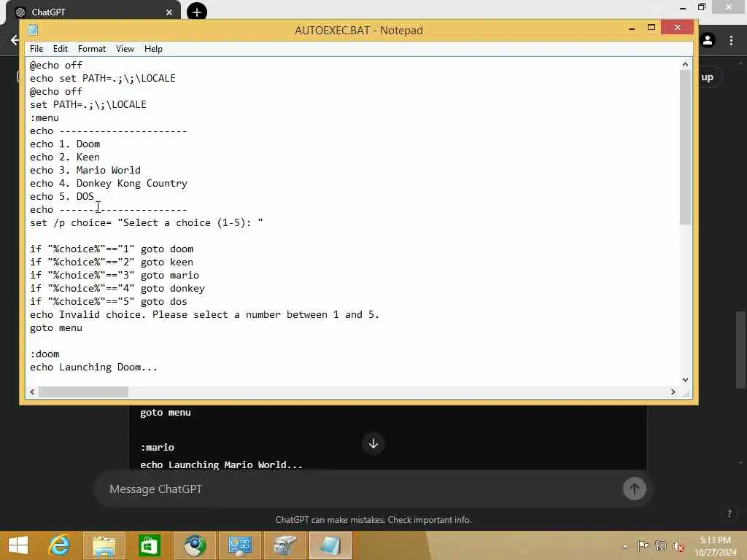Open the network tray icon
This screenshot has height=560, width=747.
tap(660, 545)
